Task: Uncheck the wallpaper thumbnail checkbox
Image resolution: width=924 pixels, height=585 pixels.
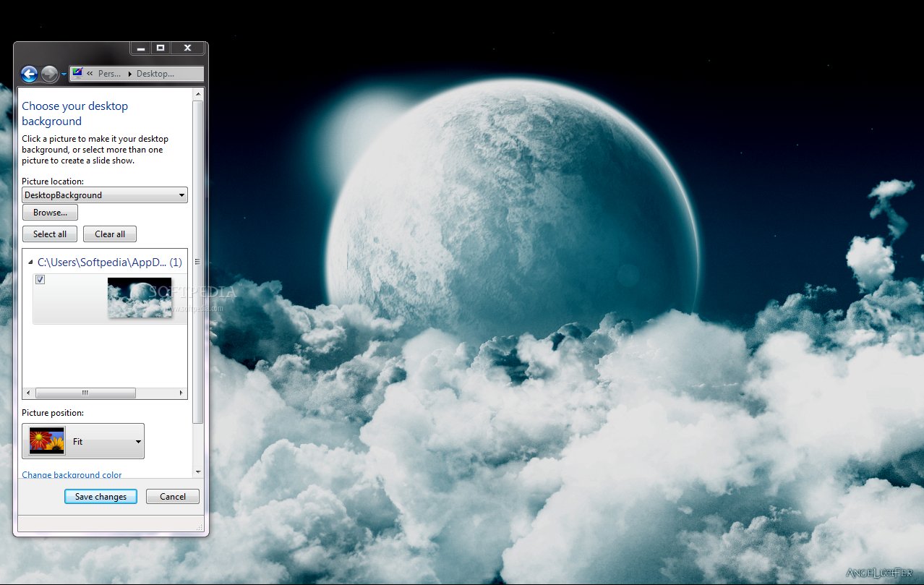Action: coord(40,280)
